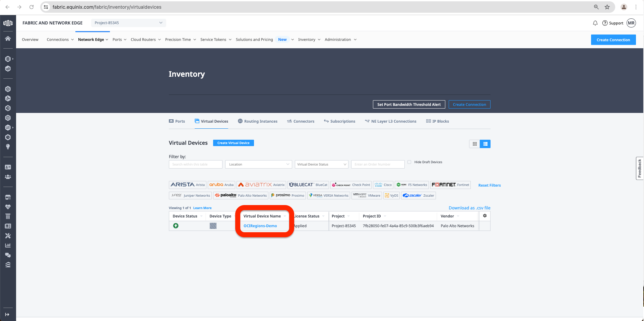The width and height of the screenshot is (644, 321).
Task: Filter by the Palo Alto Networks vendor
Action: point(241,196)
